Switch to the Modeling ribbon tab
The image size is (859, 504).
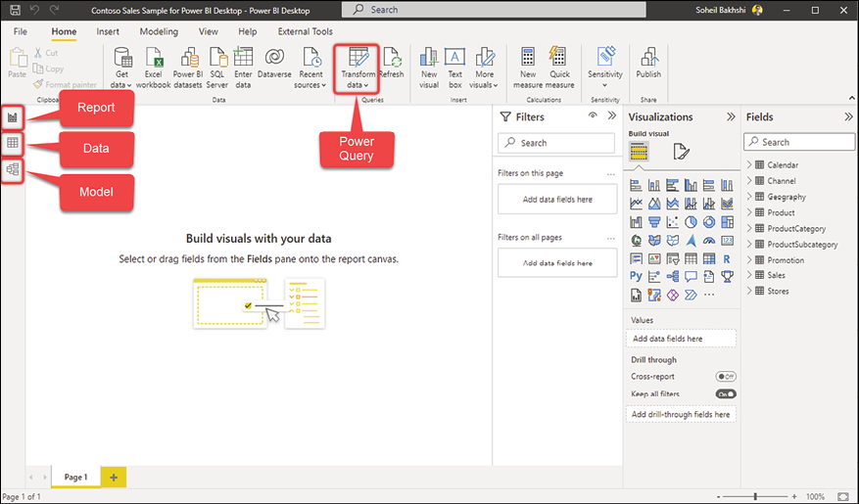point(159,31)
